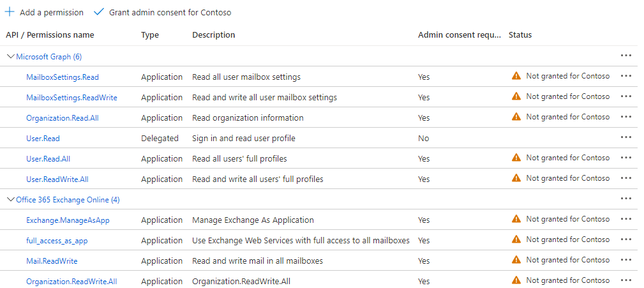Click warning icon in Organization.Read.All row
The height and width of the screenshot is (288, 644).
coord(516,117)
